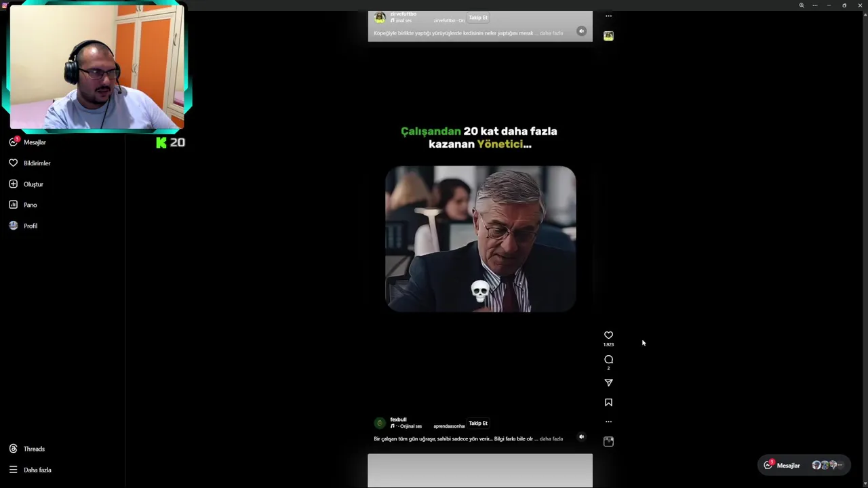Image resolution: width=868 pixels, height=488 pixels.
Task: Click the Oluştur plus icon
Action: [x=13, y=184]
